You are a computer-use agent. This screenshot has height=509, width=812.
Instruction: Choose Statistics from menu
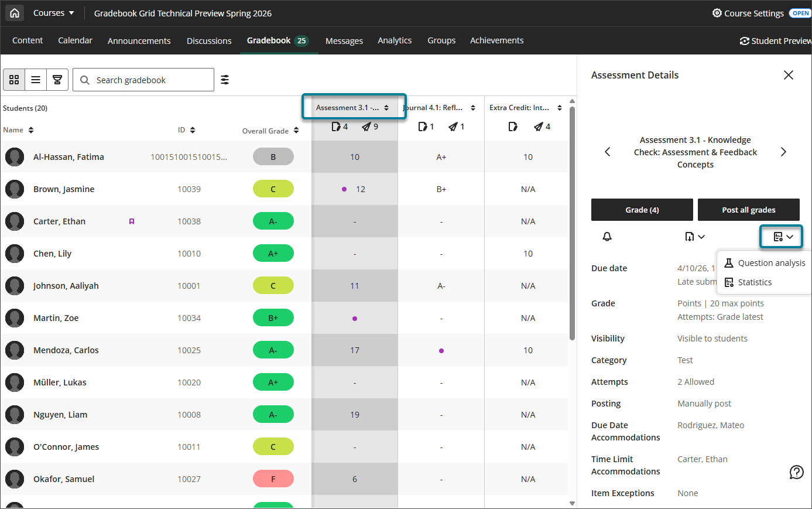pyautogui.click(x=748, y=282)
